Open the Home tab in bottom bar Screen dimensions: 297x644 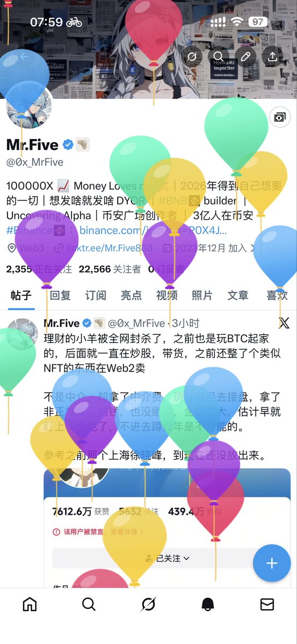point(30,604)
